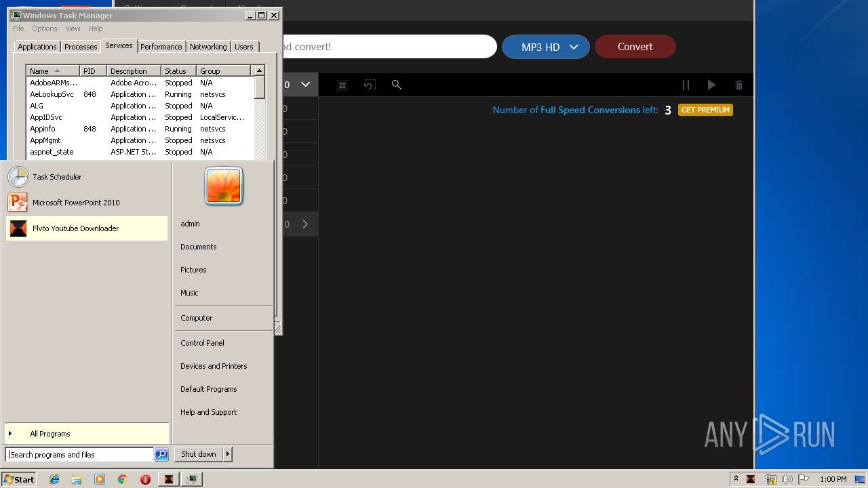Viewport: 868px width, 488px height.
Task: Open the View menu in Task Manager
Action: (73, 28)
